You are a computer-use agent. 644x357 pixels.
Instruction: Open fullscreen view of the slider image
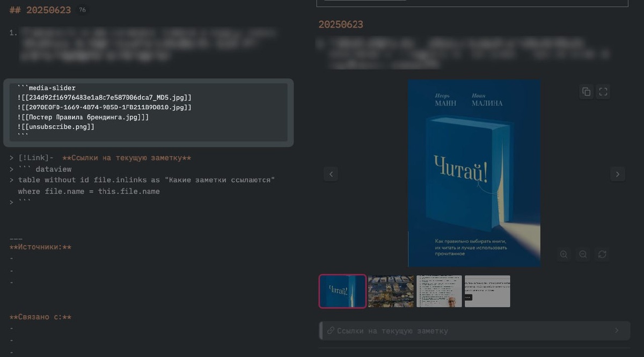click(603, 92)
